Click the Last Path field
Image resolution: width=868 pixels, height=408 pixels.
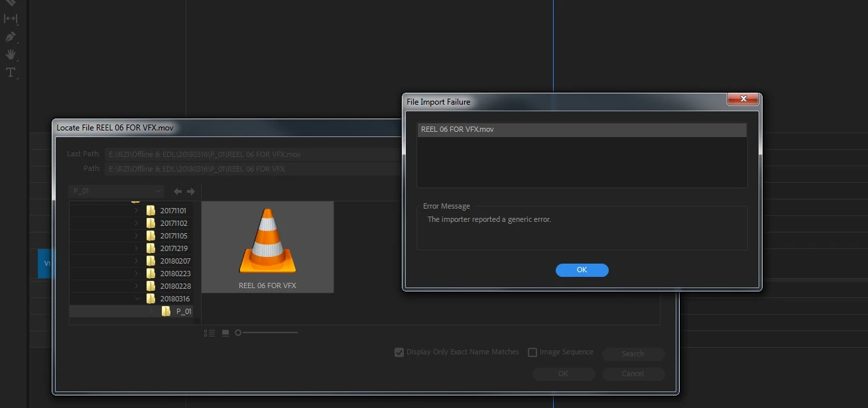[x=252, y=154]
